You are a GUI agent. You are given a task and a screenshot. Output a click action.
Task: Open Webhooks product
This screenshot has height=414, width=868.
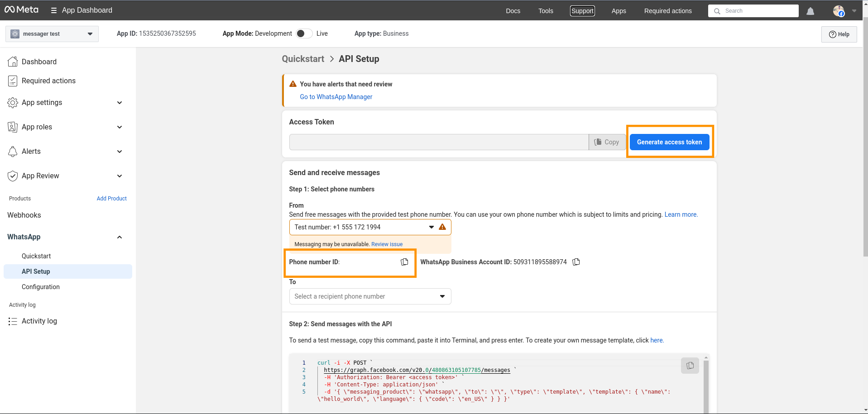pyautogui.click(x=24, y=215)
